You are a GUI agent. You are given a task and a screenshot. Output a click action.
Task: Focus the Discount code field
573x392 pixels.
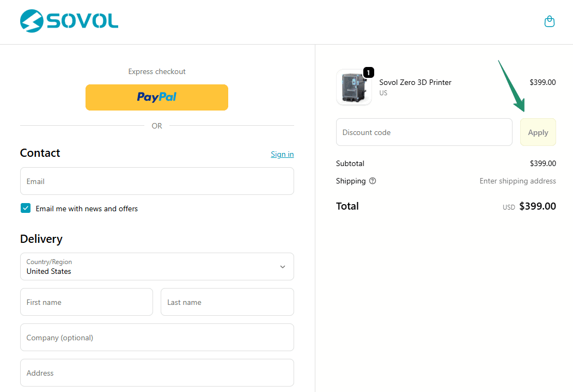[x=424, y=132]
